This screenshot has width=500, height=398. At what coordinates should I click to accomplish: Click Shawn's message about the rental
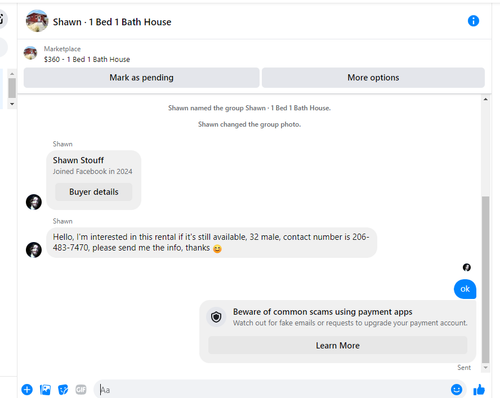coord(211,243)
